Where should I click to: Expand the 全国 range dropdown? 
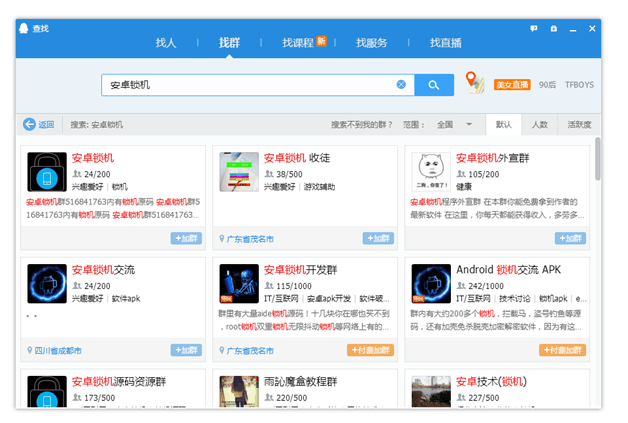[469, 125]
